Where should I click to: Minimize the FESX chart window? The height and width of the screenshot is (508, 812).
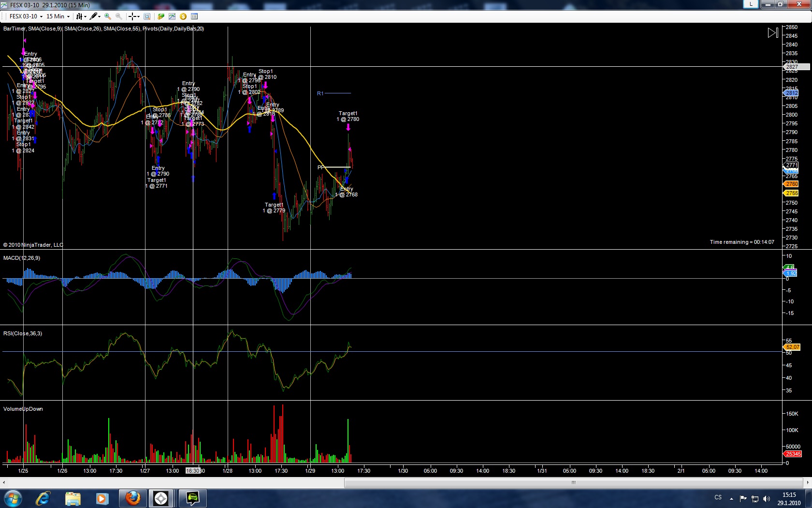point(768,4)
